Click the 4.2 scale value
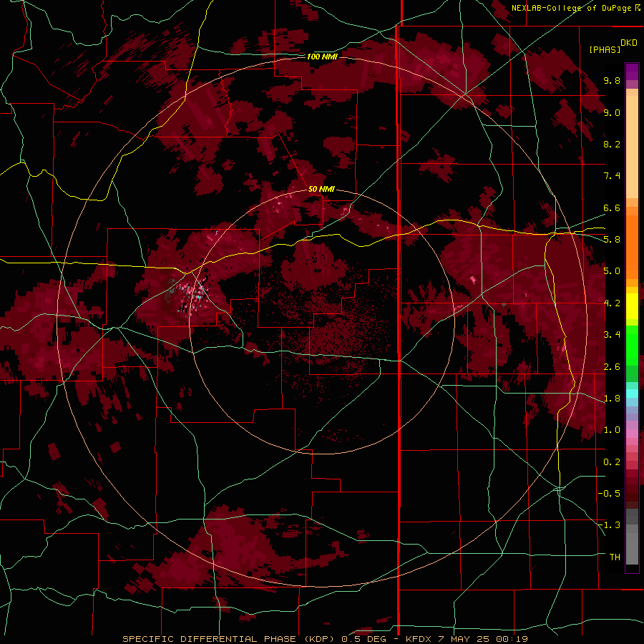644x644 pixels. click(x=612, y=303)
